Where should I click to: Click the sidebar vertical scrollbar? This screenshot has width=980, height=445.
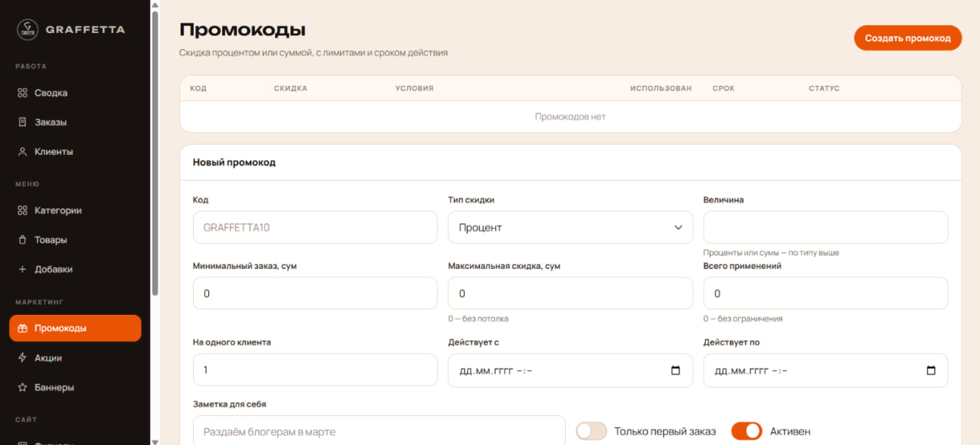click(155, 153)
